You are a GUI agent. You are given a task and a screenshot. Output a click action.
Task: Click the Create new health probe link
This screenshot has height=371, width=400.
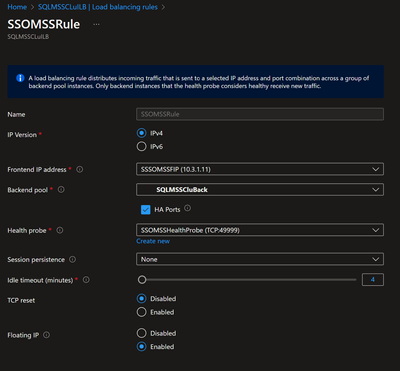pos(153,241)
